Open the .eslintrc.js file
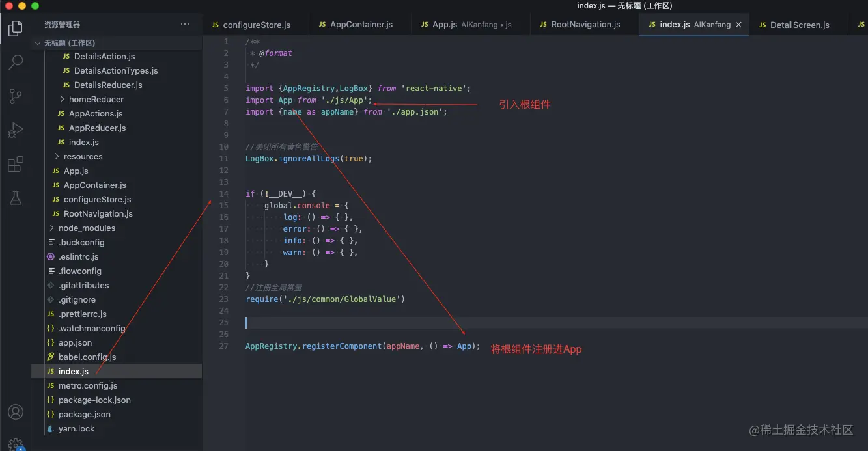Viewport: 868px width, 451px height. point(117,256)
